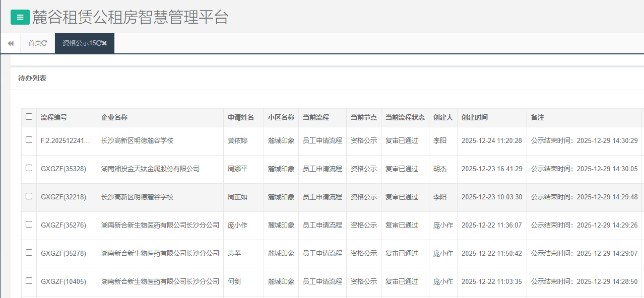This screenshot has width=644, height=298.
Task: Sort by the 创建时间 column header
Action: (x=474, y=117)
